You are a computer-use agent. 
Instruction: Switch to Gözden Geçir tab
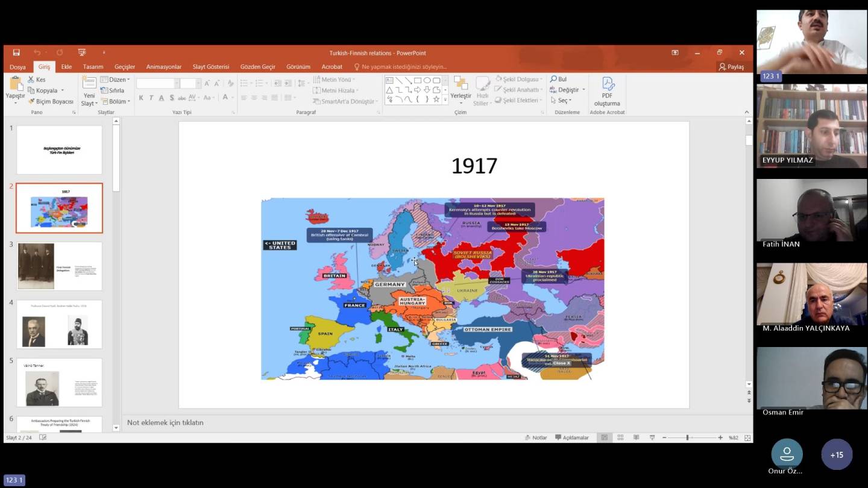pos(257,67)
